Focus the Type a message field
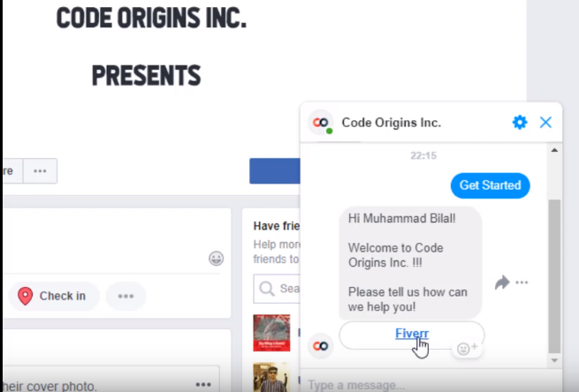 [423, 385]
